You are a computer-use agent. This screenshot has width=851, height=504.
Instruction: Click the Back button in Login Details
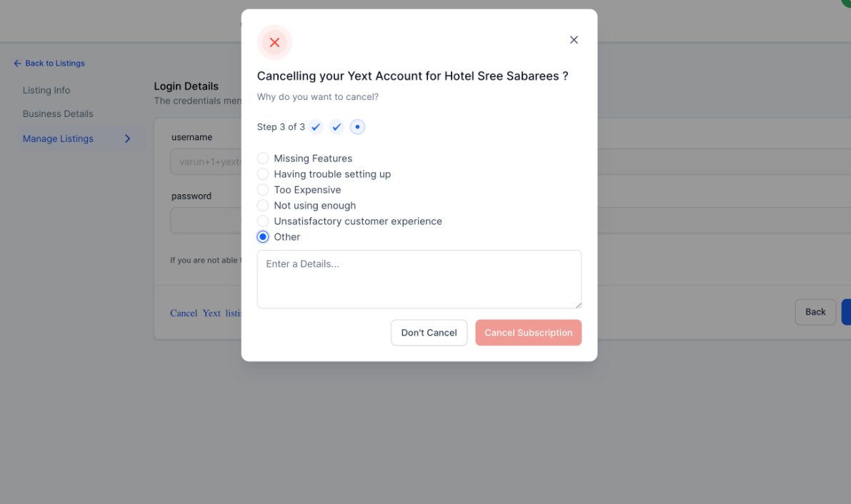coord(815,312)
